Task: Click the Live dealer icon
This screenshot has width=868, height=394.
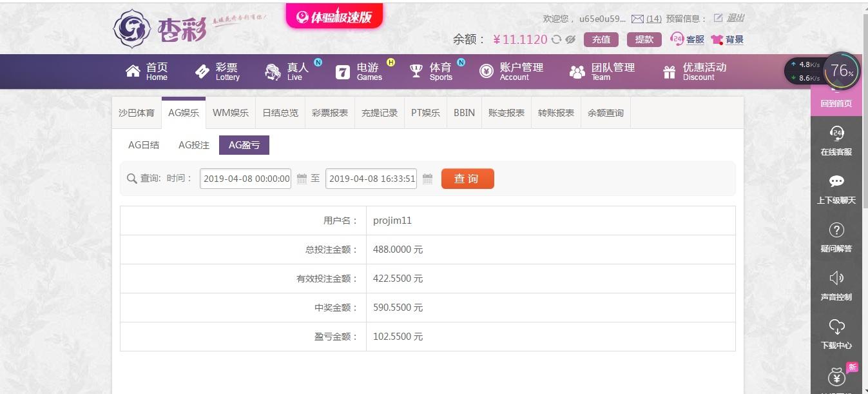Action: (273, 72)
